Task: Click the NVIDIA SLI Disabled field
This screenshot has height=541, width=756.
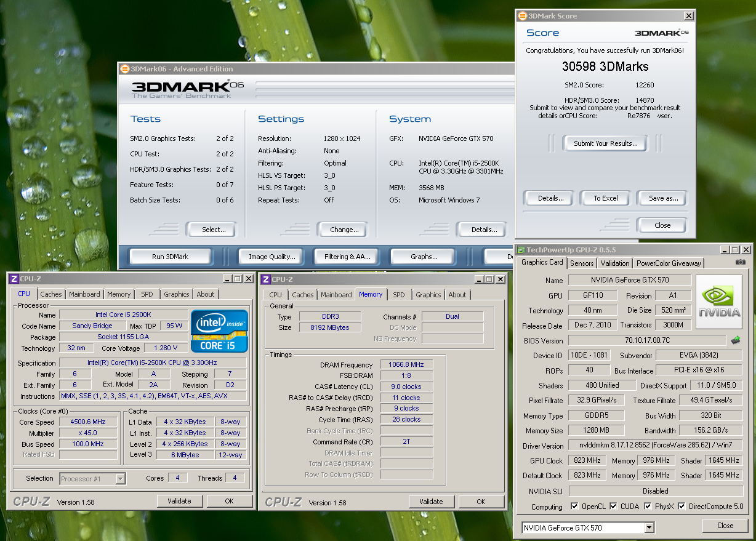Action: (x=655, y=491)
